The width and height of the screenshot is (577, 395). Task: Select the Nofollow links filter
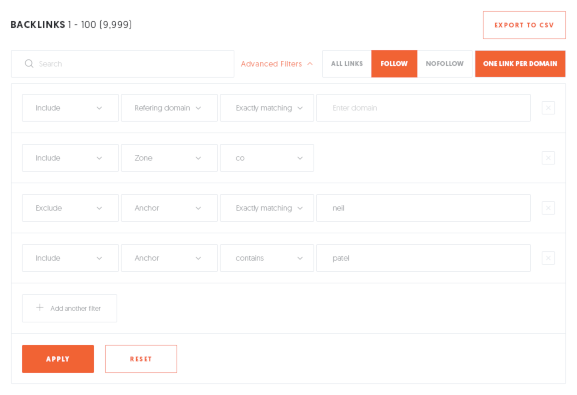445,64
